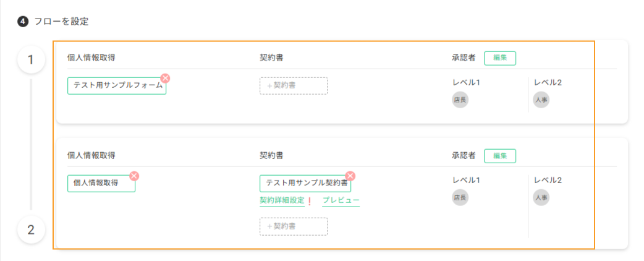Select テスト用サンプル契約書 chip

click(305, 183)
